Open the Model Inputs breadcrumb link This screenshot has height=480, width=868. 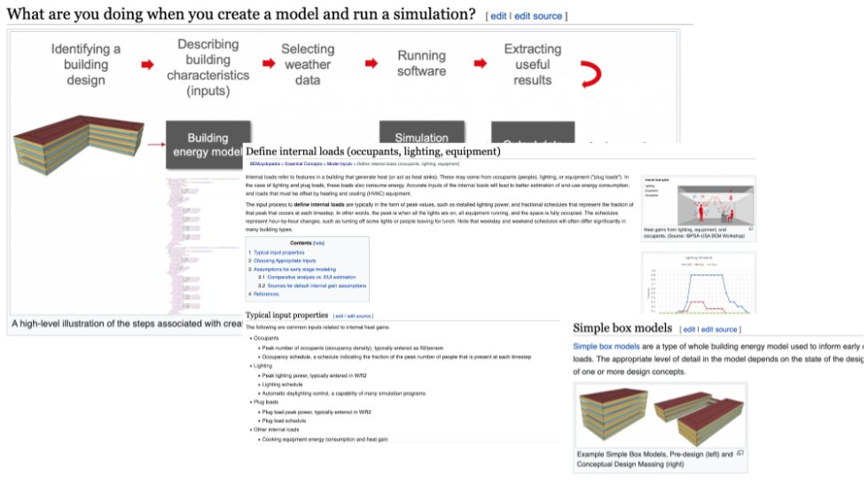click(x=340, y=164)
